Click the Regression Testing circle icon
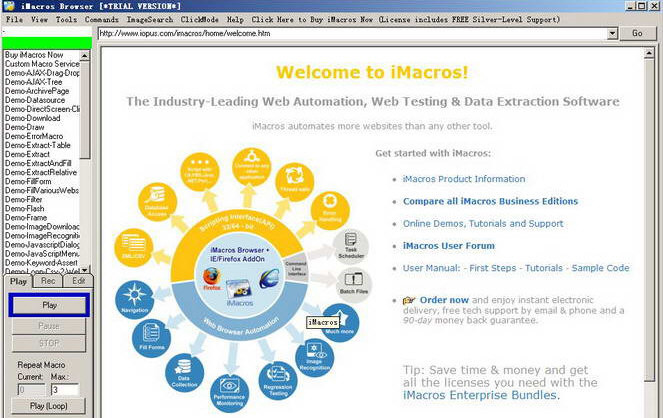Viewport: 663px width, 418px height. (x=278, y=381)
